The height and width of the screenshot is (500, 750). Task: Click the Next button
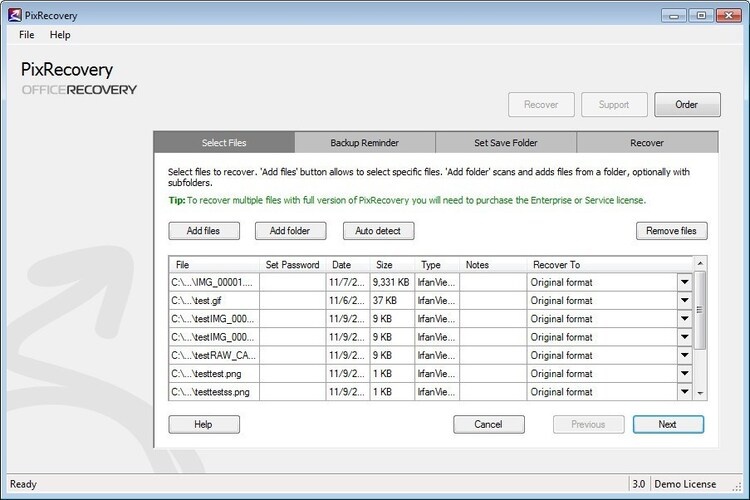[667, 424]
